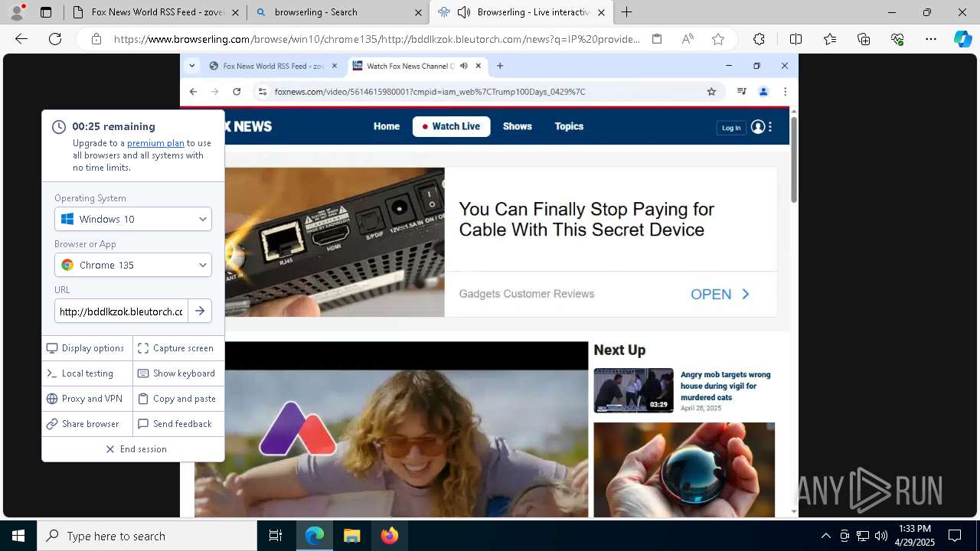Screen dimensions: 980x551
Task: Submit URL with arrow button
Action: [x=200, y=311]
